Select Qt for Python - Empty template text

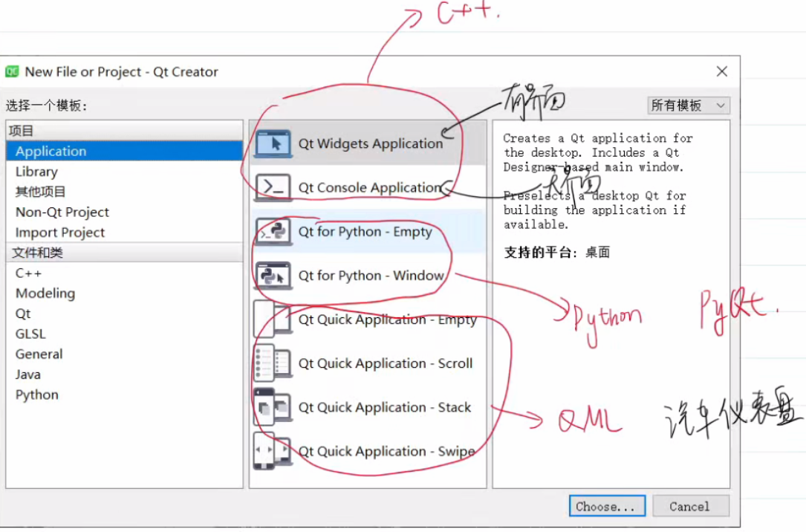pyautogui.click(x=365, y=232)
